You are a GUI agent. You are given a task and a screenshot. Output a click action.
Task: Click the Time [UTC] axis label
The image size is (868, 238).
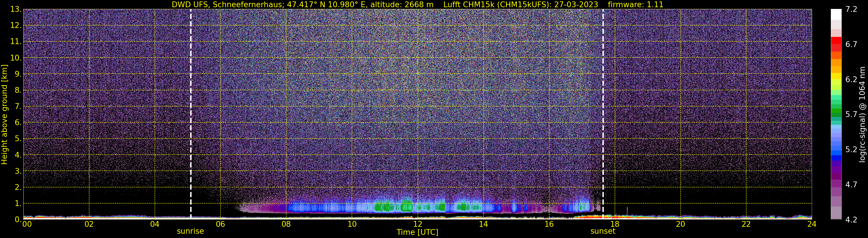417,232
